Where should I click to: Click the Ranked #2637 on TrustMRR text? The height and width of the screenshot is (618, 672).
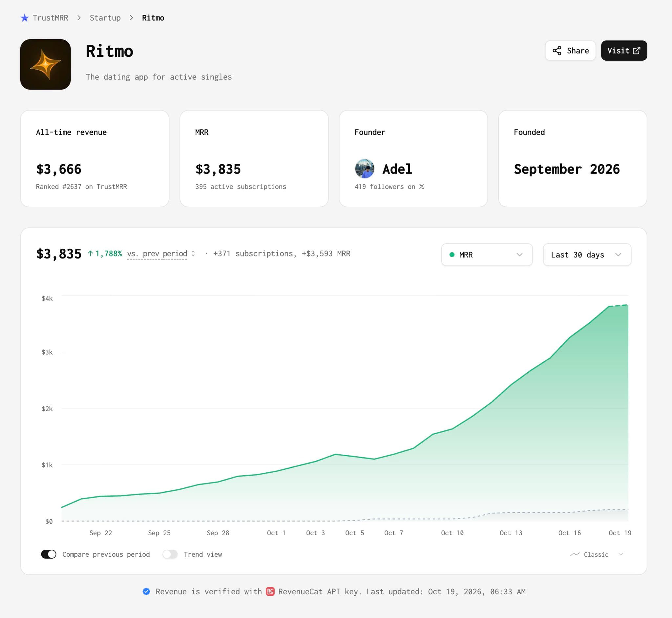pos(81,186)
